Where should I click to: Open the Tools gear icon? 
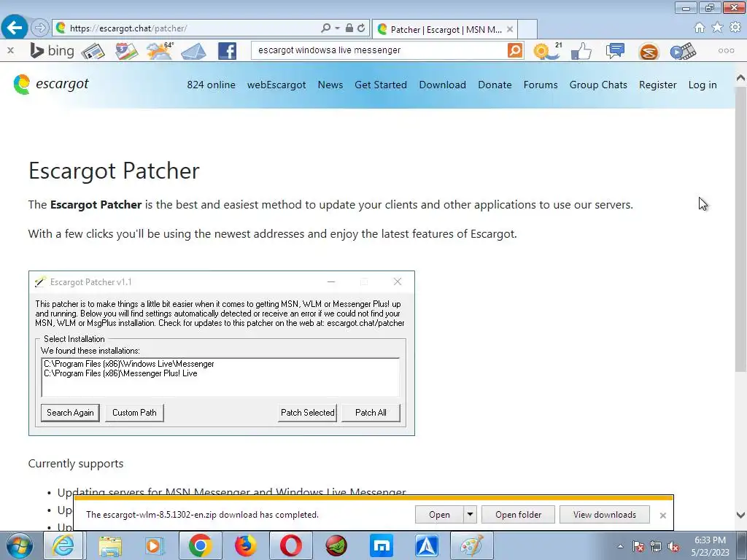(735, 28)
